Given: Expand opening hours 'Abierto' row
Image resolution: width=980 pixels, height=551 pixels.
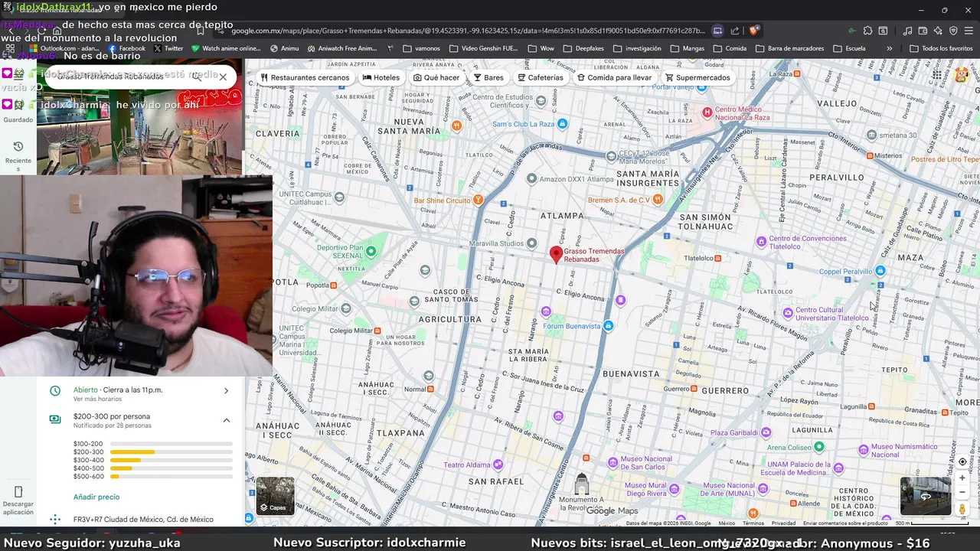Looking at the screenshot, I should point(141,393).
